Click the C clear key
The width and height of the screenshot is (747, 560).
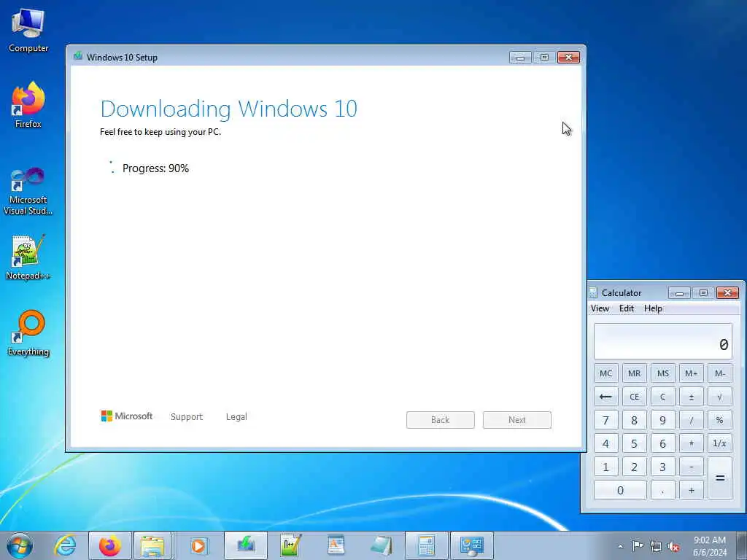click(x=662, y=397)
